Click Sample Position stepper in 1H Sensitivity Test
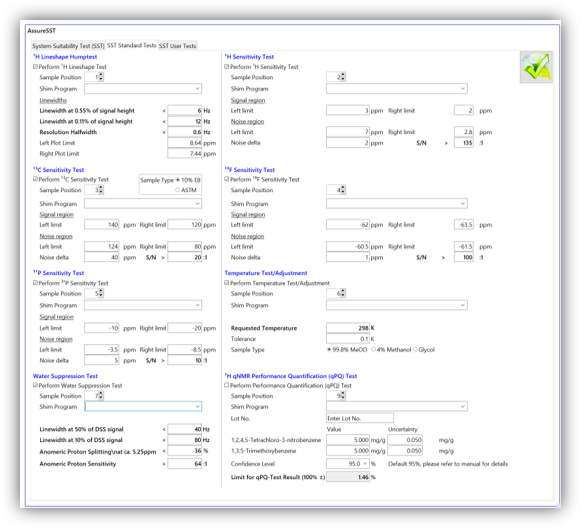The width and height of the screenshot is (581, 528). (343, 77)
